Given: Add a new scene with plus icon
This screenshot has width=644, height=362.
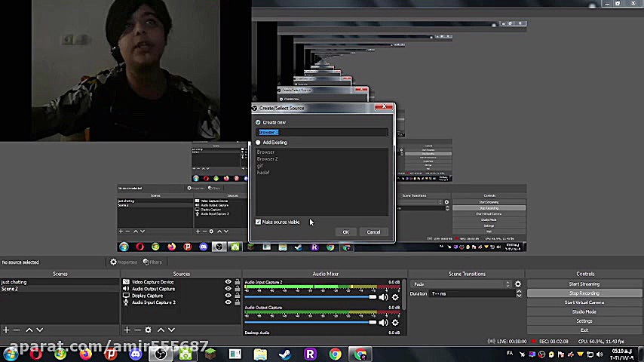Looking at the screenshot, I should [x=6, y=330].
